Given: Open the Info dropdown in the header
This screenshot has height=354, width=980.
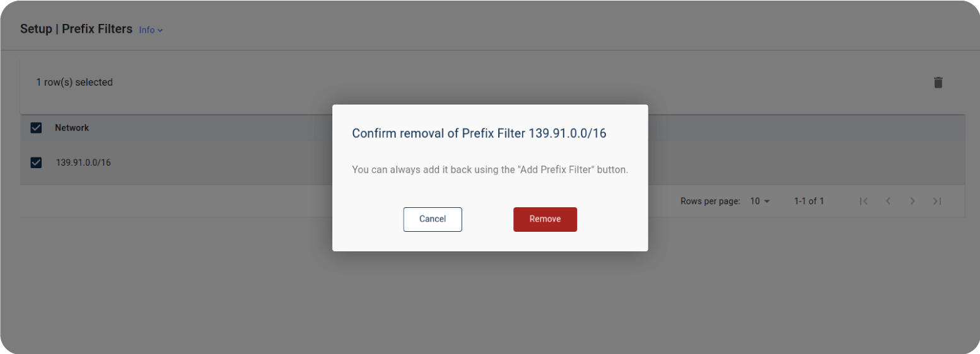Looking at the screenshot, I should 147,30.
